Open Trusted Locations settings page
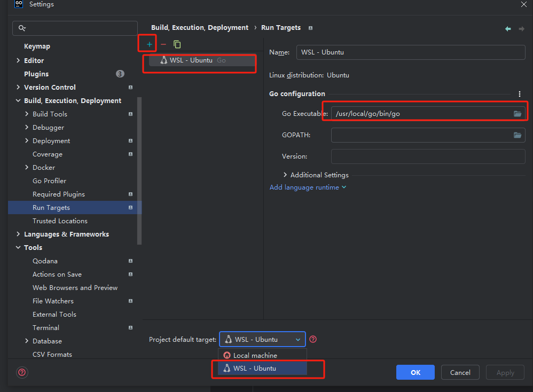 [60, 221]
